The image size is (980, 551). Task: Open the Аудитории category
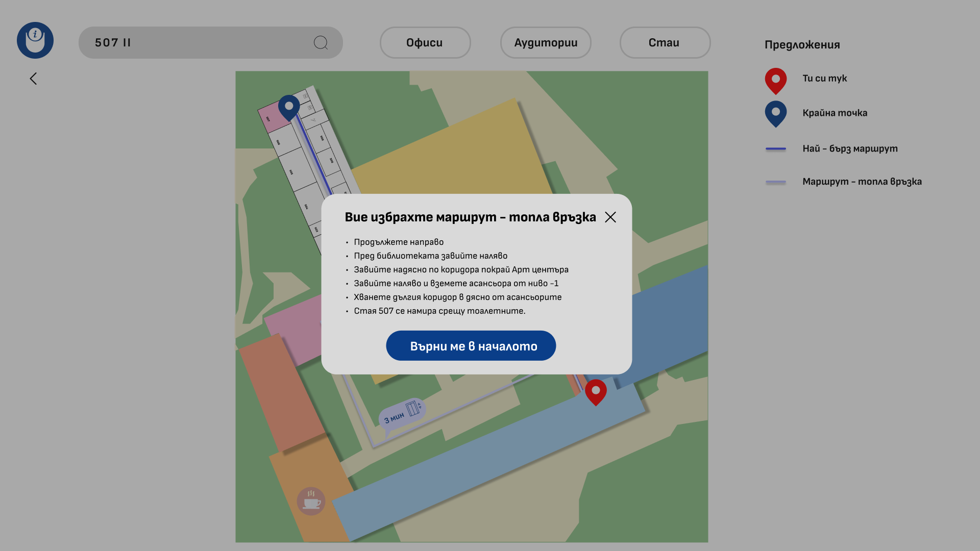(x=546, y=43)
